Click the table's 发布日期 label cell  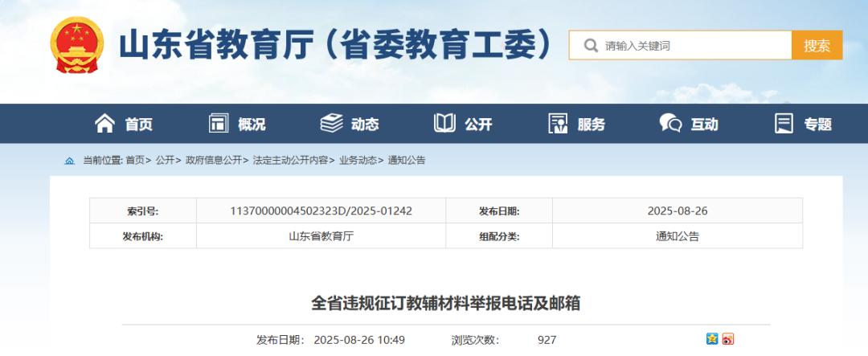point(499,211)
